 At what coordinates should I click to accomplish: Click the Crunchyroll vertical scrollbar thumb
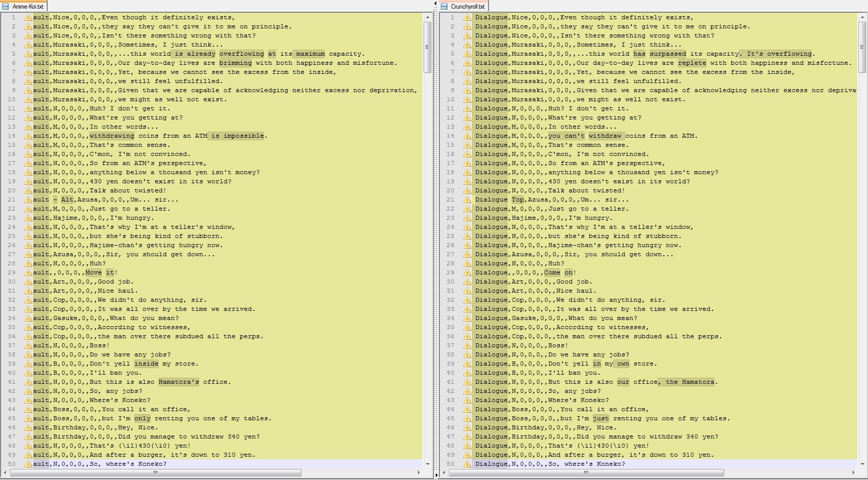coord(862,47)
